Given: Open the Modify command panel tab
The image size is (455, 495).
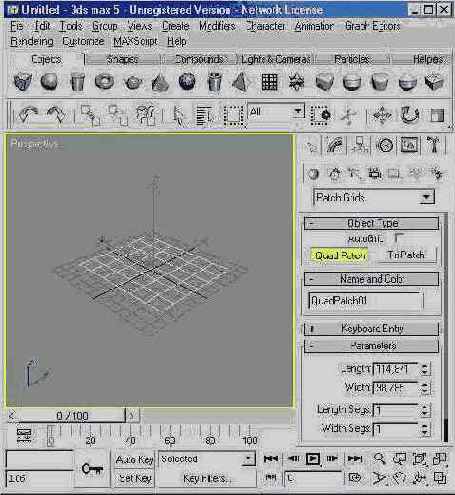Looking at the screenshot, I should click(335, 145).
